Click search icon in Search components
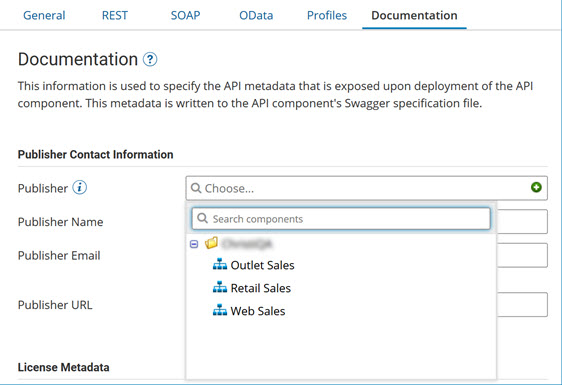562x385 pixels. (202, 218)
